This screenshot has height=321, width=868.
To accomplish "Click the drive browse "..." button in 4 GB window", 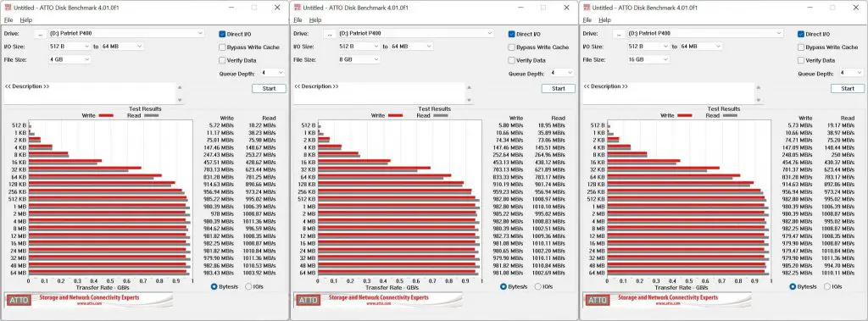I will tap(41, 34).
